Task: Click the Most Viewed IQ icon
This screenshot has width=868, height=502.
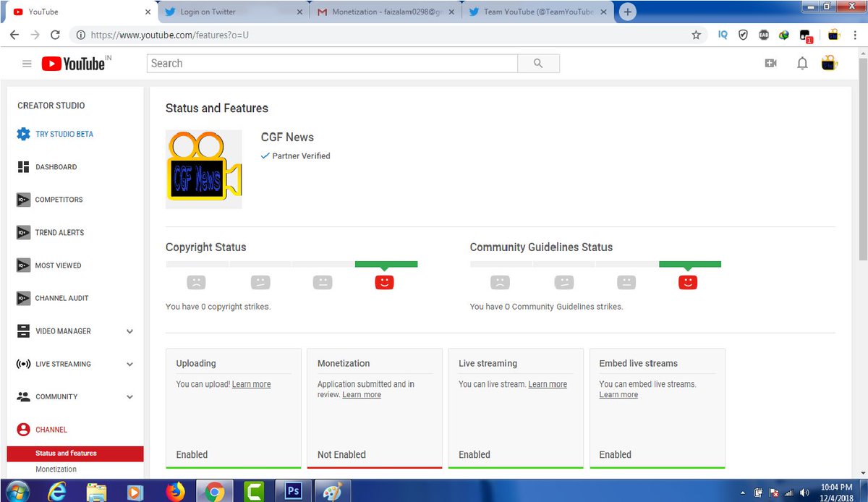Action: pyautogui.click(x=23, y=265)
